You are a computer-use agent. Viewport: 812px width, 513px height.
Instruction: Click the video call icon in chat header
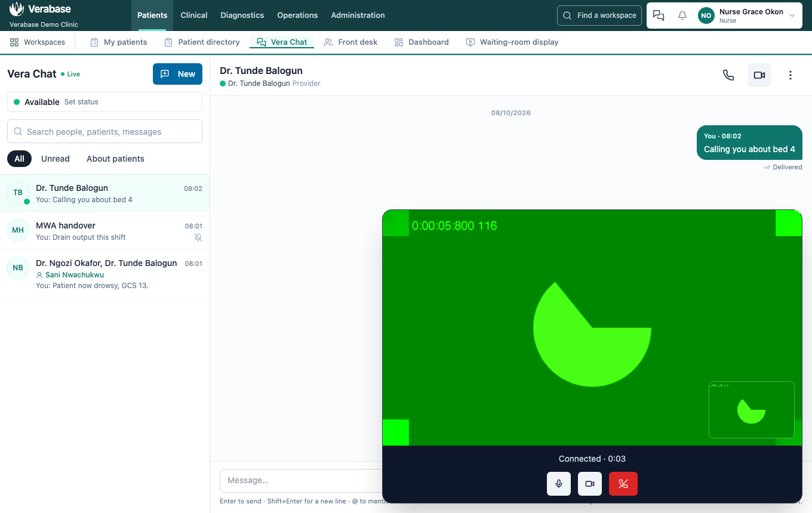point(759,75)
